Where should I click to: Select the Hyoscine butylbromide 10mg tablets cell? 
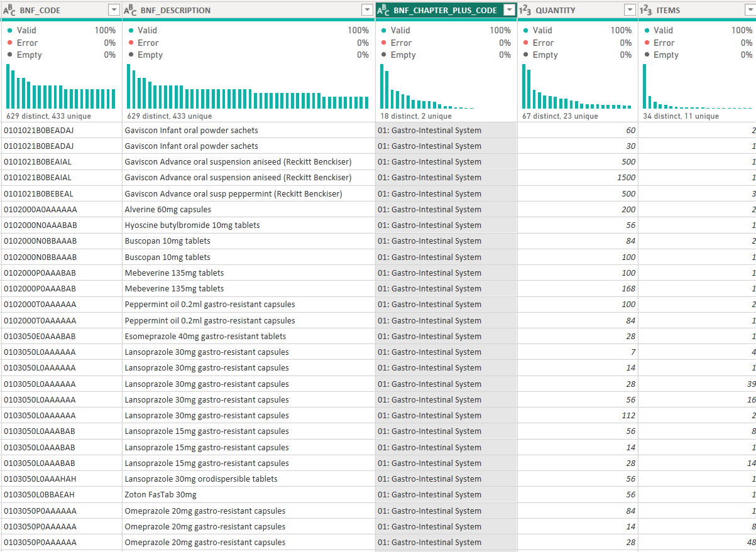(x=249, y=225)
